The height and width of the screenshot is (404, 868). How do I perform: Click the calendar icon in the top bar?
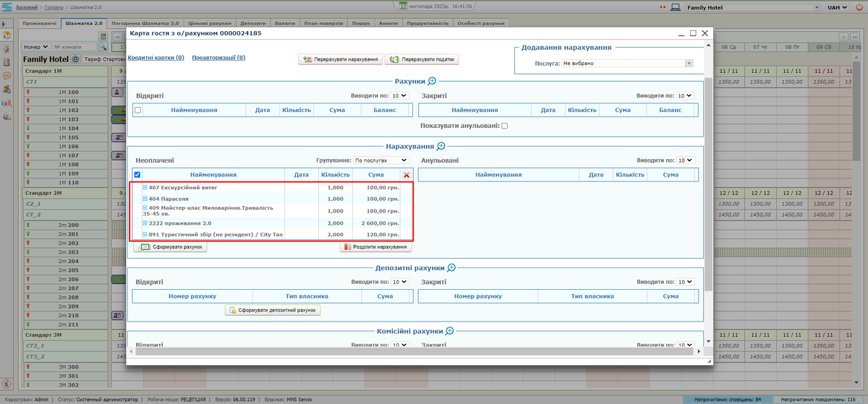click(x=403, y=6)
